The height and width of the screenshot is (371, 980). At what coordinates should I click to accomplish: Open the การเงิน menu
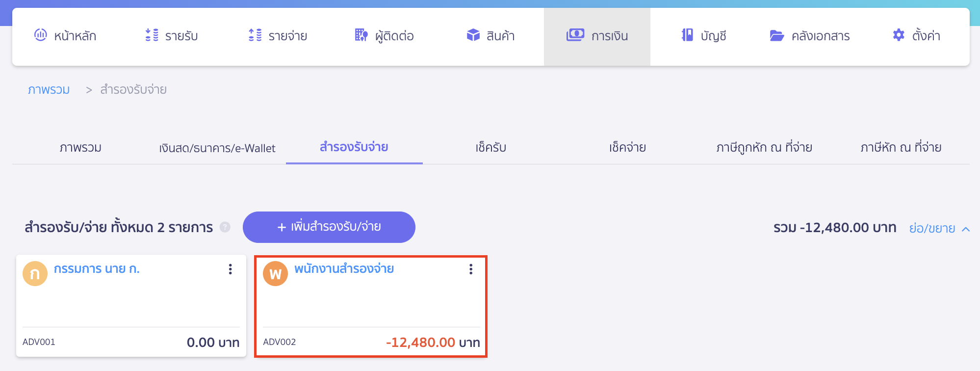coord(597,36)
